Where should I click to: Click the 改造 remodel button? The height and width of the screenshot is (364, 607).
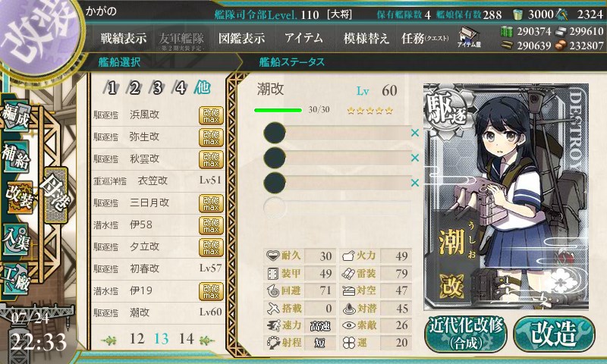(554, 334)
